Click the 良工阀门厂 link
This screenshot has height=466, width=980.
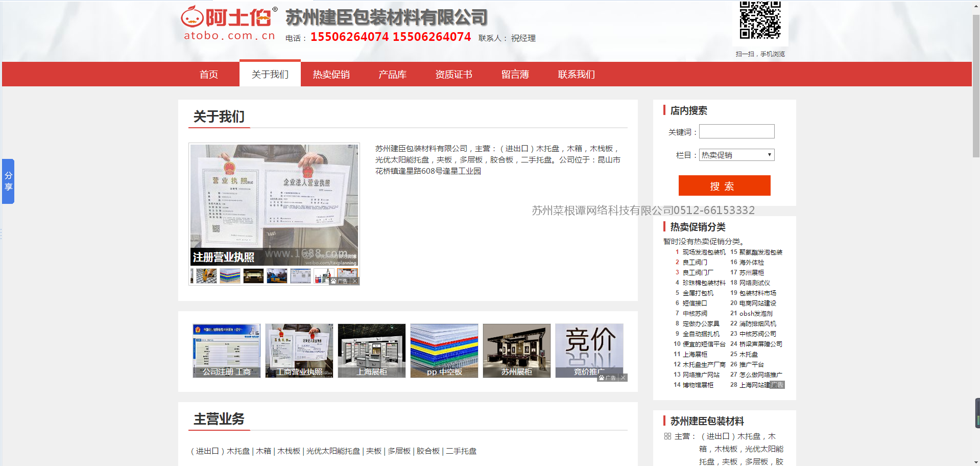698,272
